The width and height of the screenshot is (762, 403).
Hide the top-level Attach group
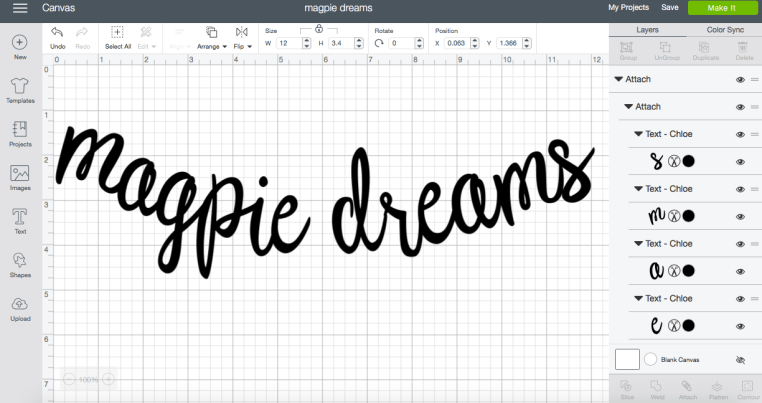coord(740,80)
